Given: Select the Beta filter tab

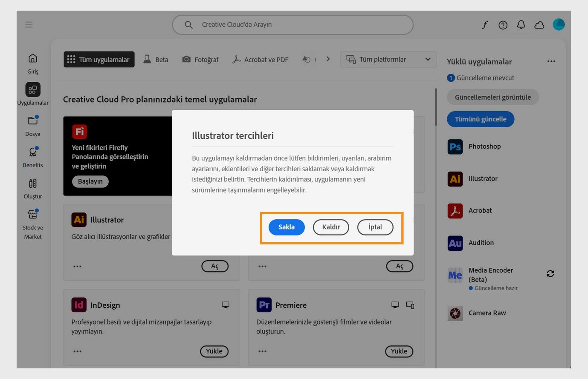Looking at the screenshot, I should tap(156, 59).
